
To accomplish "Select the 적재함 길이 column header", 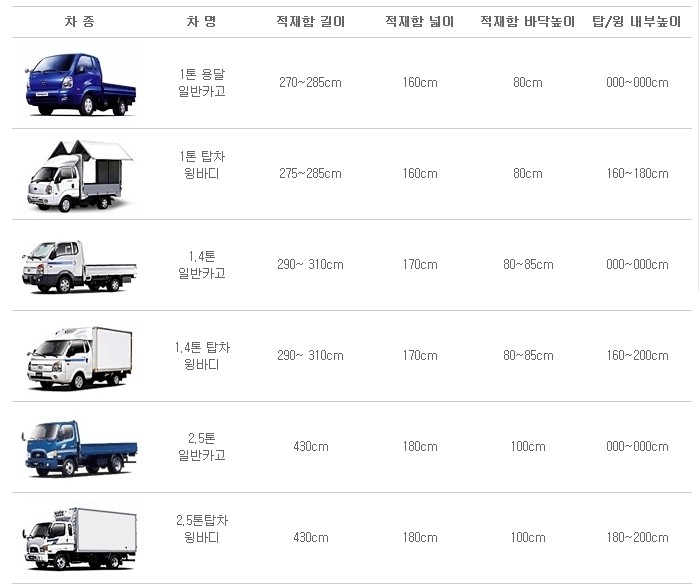I will 311,21.
